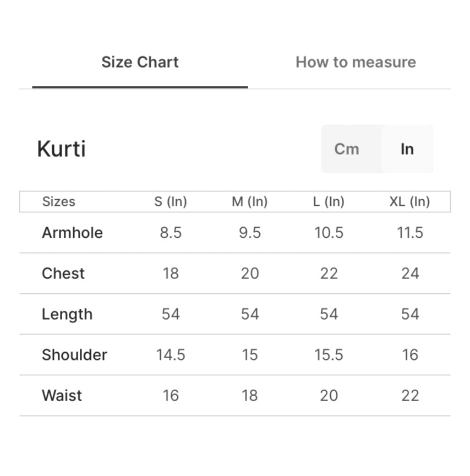This screenshot has height=476, width=470.
Task: Click the Chest row label
Action: 63,273
